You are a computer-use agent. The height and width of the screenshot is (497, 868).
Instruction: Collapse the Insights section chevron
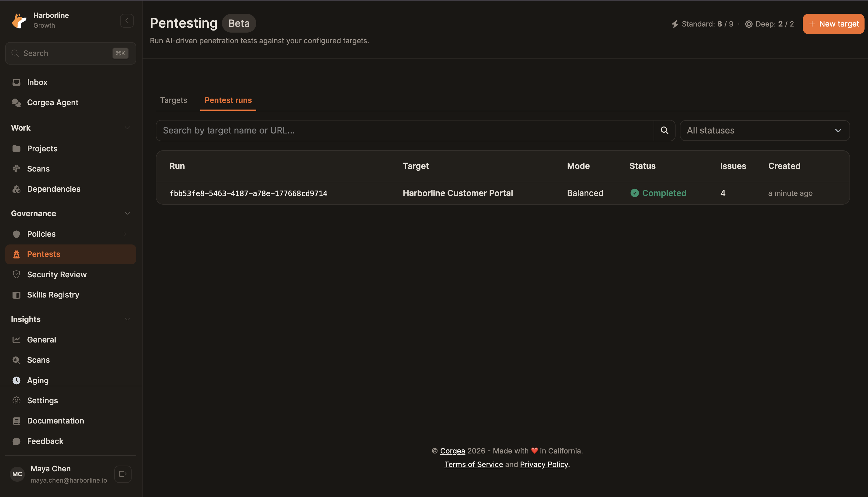click(127, 319)
